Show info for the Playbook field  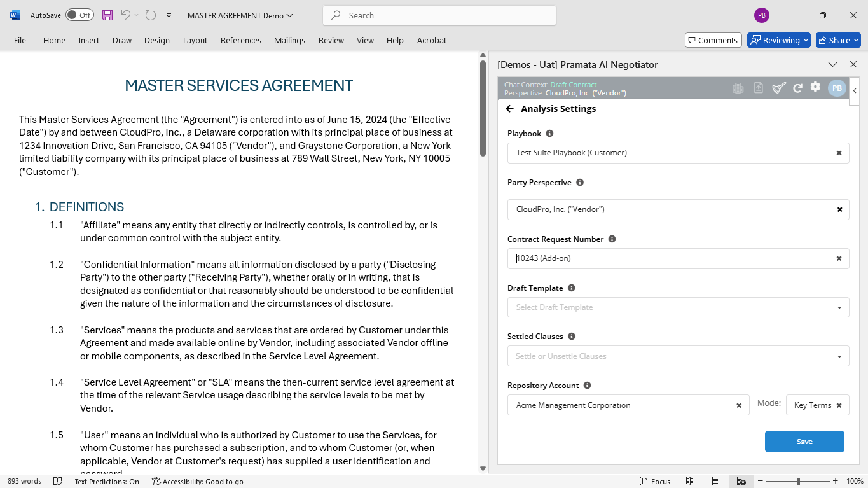click(x=549, y=134)
